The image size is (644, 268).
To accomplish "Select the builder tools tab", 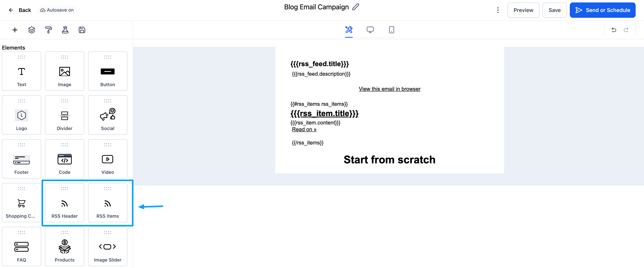I will coord(349,30).
